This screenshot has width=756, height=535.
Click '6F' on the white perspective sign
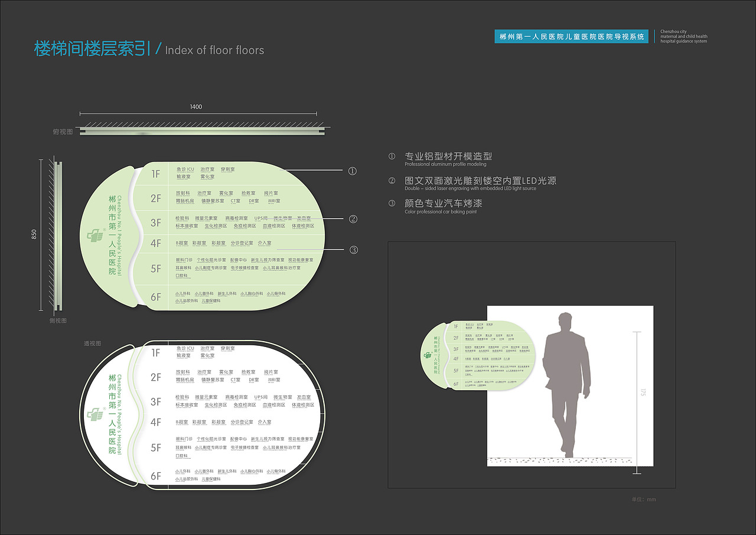(x=156, y=476)
